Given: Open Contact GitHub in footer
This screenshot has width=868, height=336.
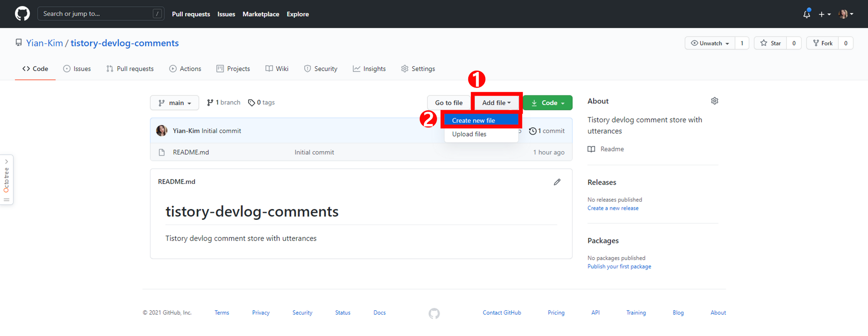Looking at the screenshot, I should click(502, 313).
